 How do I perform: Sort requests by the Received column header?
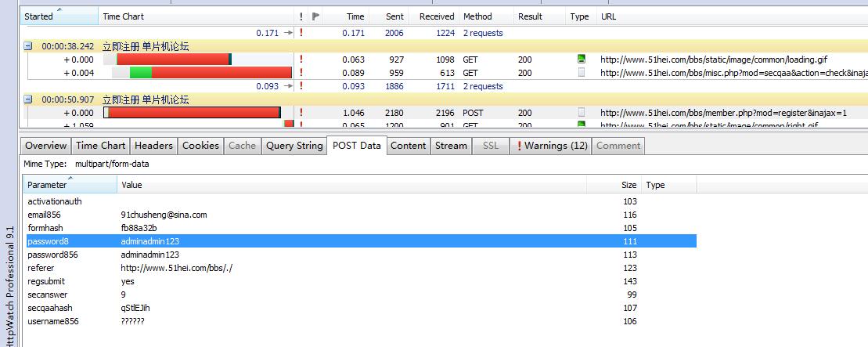(436, 16)
